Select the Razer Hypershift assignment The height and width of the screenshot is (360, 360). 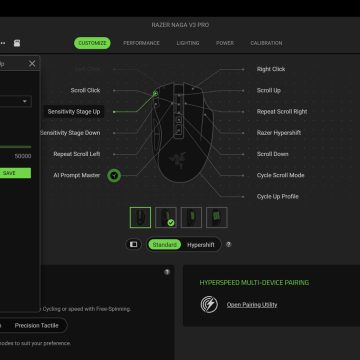click(x=279, y=133)
